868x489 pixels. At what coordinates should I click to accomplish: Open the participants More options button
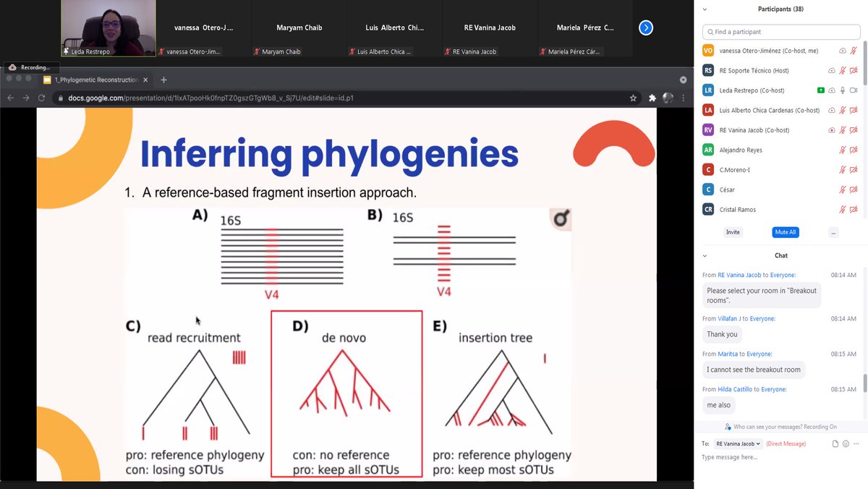coord(833,232)
